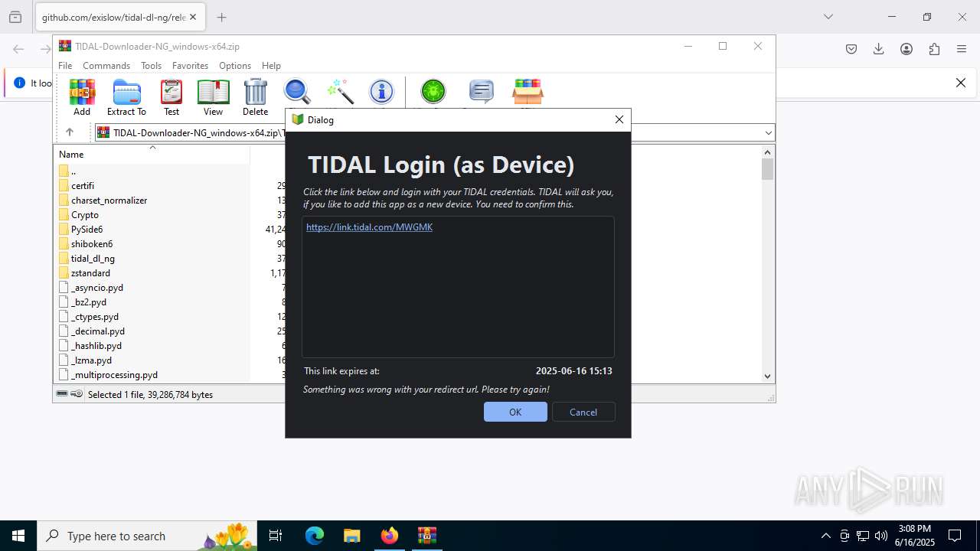This screenshot has height=551, width=980.
Task: Click the Wizard wand toolbar icon
Action: (x=339, y=91)
